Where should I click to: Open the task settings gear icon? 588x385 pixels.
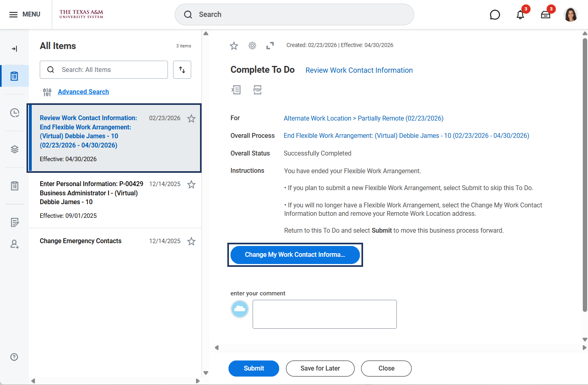[252, 46]
